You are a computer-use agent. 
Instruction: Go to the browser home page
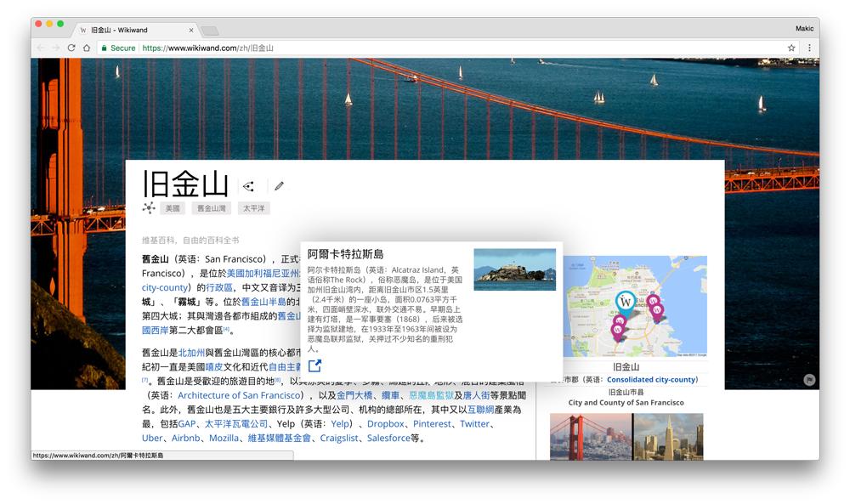[86, 48]
